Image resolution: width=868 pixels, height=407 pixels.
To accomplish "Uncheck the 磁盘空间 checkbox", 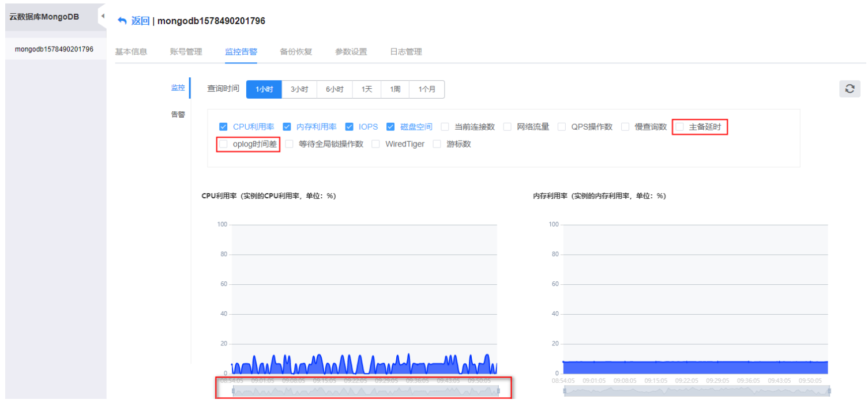I will [x=390, y=127].
